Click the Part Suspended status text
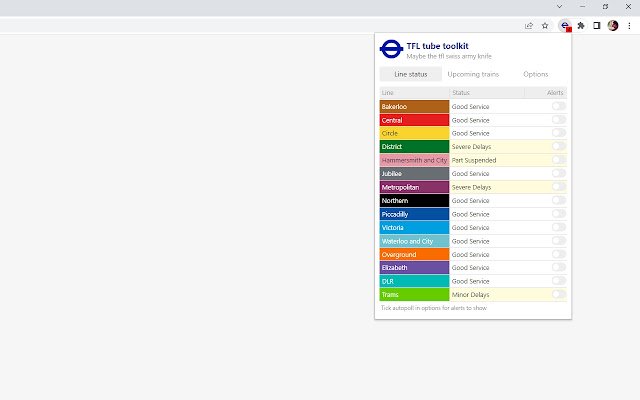The width and height of the screenshot is (640, 400). click(474, 160)
